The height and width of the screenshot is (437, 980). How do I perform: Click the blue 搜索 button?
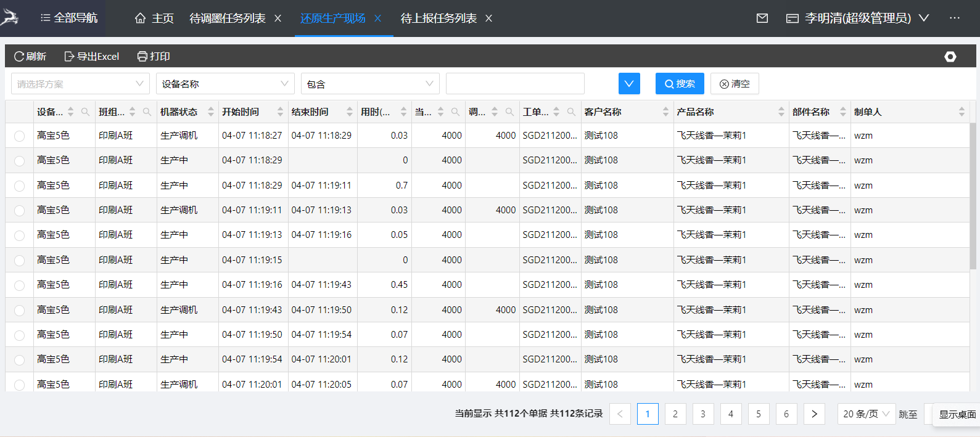(680, 84)
